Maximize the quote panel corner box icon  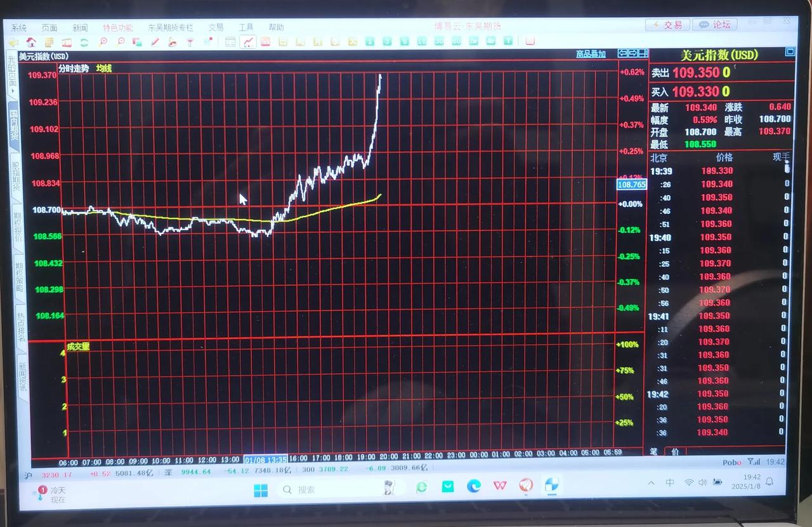point(789,52)
